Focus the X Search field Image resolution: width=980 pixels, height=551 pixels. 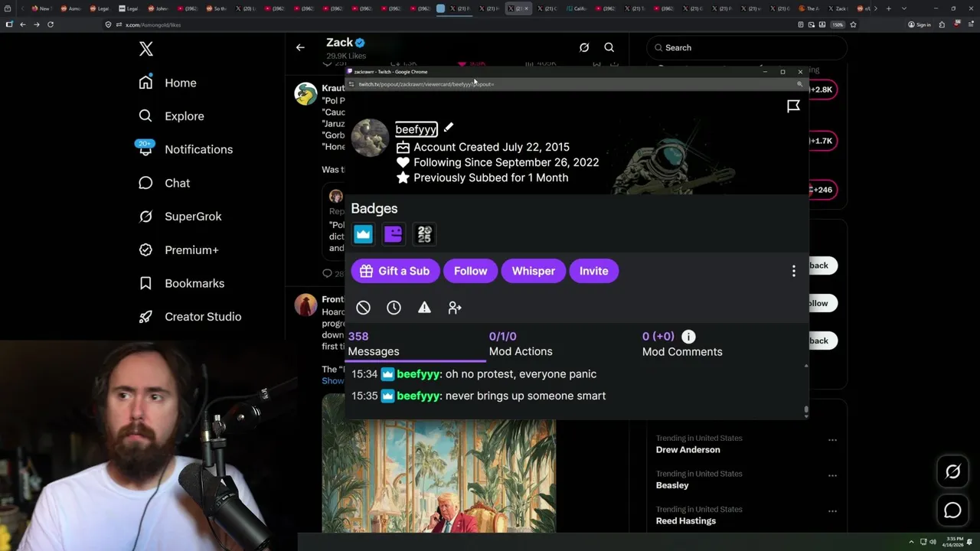click(x=746, y=47)
